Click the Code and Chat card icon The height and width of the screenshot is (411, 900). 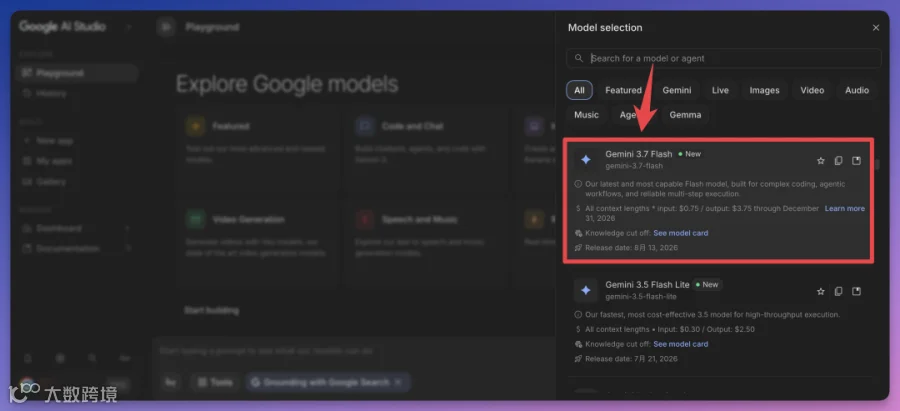(x=364, y=126)
